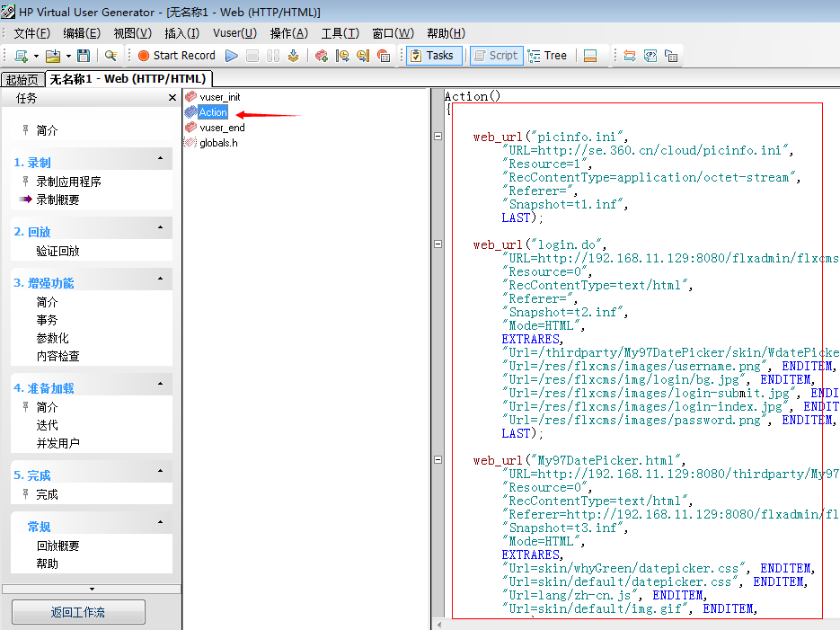Open the Vuser(U) menu
This screenshot has height=630, width=840.
[234, 33]
